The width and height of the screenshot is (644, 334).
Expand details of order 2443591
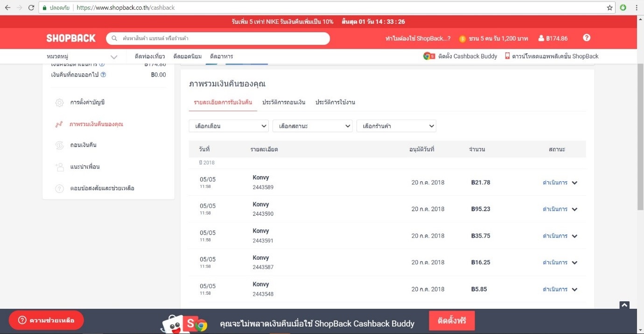(574, 236)
